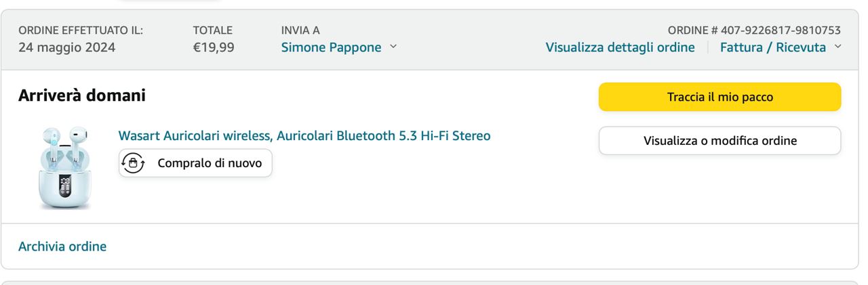The height and width of the screenshot is (285, 868).
Task: Click the buy-again circular arrows icon
Action: (x=134, y=163)
